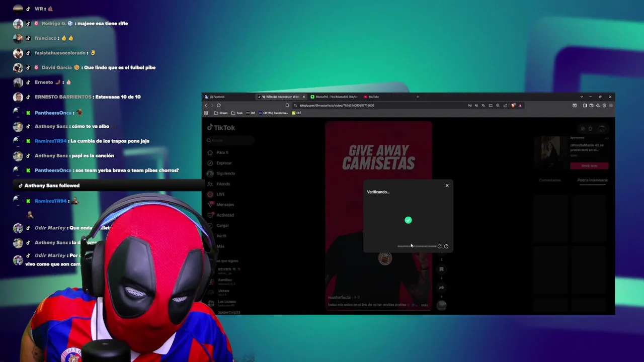Click the zoom magnifier icon in address bar
This screenshot has height=362, width=644.
pyautogui.click(x=498, y=106)
